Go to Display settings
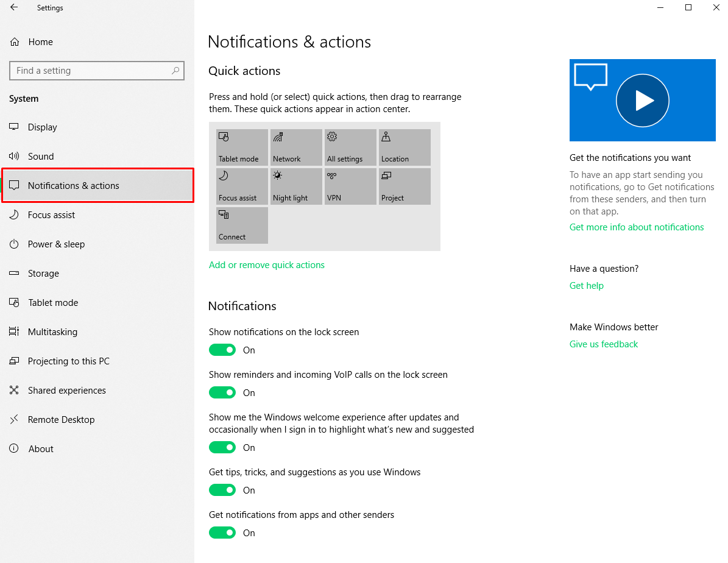The width and height of the screenshot is (728, 563). coord(42,127)
